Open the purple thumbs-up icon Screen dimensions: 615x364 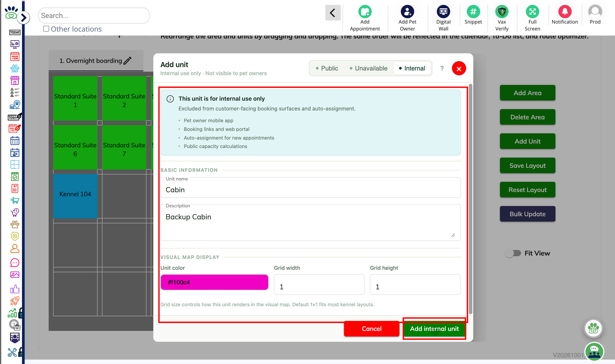pyautogui.click(x=15, y=289)
